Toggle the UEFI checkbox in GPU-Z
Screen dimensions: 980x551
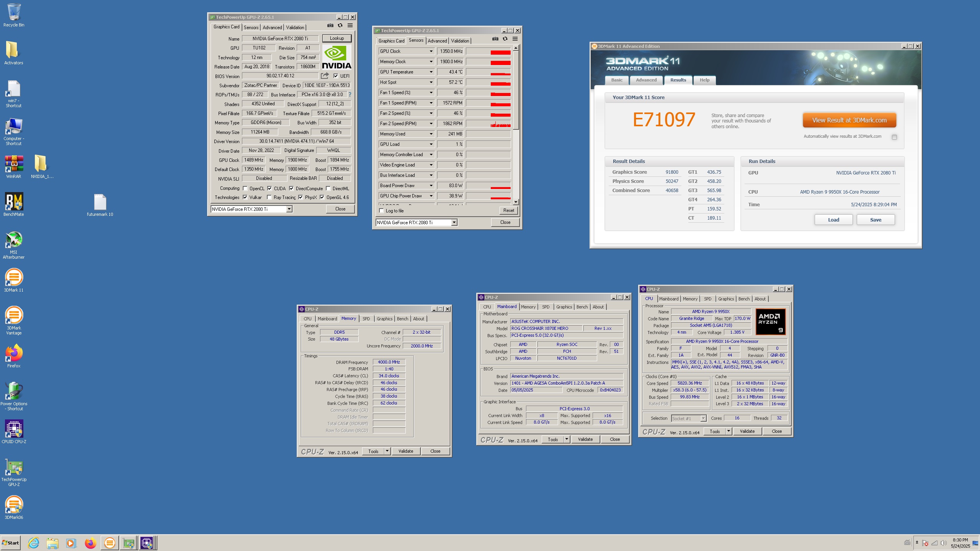click(x=336, y=76)
